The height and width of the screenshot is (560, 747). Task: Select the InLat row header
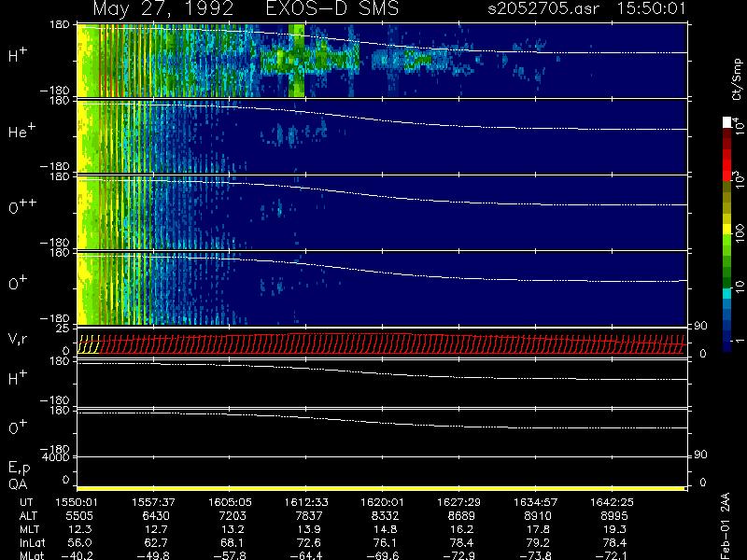[x=33, y=543]
